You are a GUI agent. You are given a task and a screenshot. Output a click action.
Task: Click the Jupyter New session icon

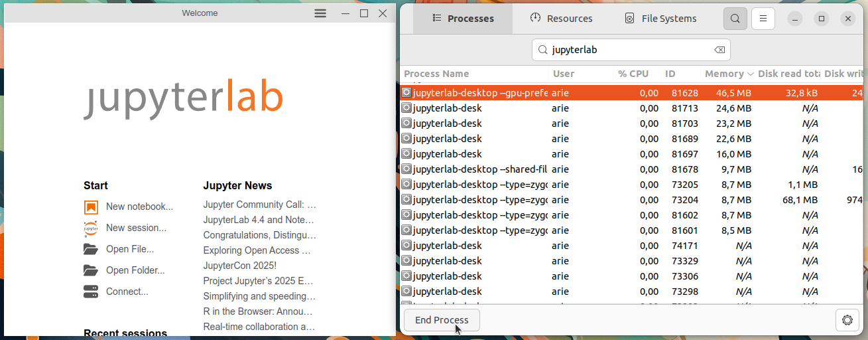(x=91, y=228)
